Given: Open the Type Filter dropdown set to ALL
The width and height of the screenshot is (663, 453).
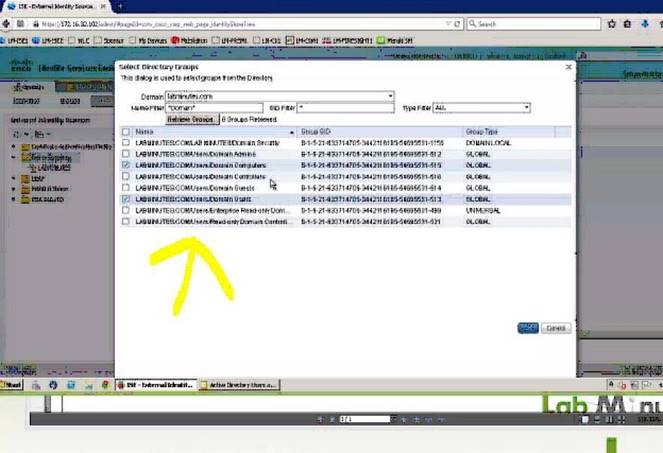Looking at the screenshot, I should point(482,108).
